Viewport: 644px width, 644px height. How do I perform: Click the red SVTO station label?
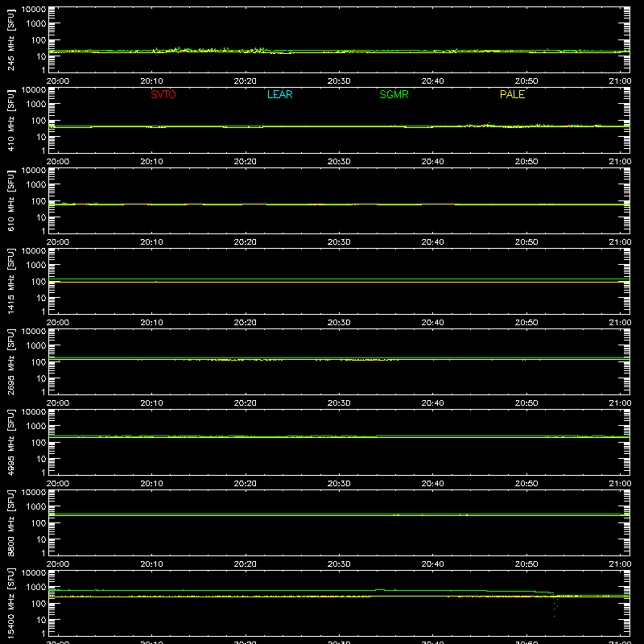163,94
